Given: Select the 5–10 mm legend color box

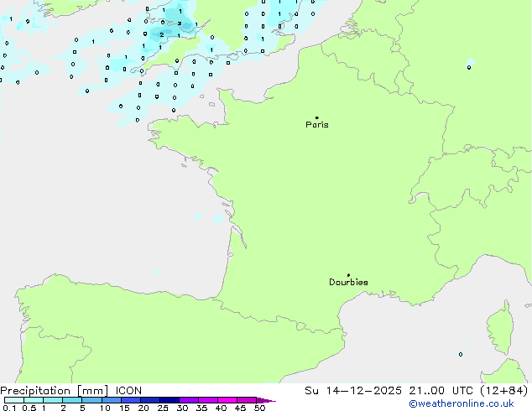Looking at the screenshot, I should (91, 400).
